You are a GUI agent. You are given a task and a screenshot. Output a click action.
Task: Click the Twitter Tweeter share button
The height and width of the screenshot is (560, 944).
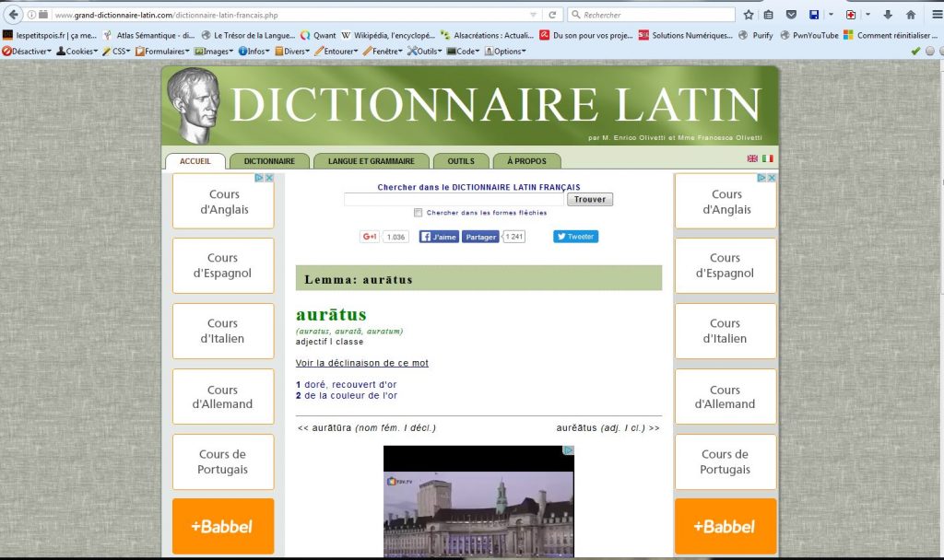point(575,237)
